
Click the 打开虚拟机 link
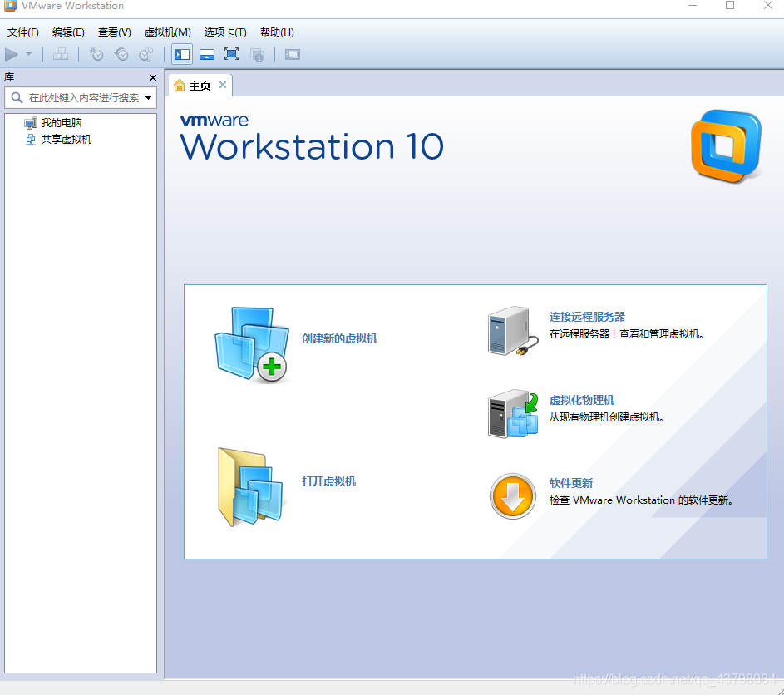328,481
